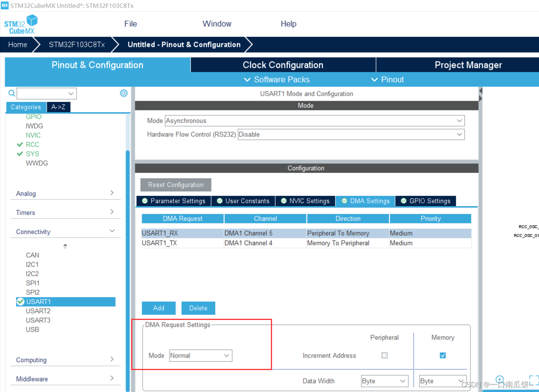Screen dimensions: 539x392
Task: Expand the Pinout dropdown menu
Action: (388, 79)
